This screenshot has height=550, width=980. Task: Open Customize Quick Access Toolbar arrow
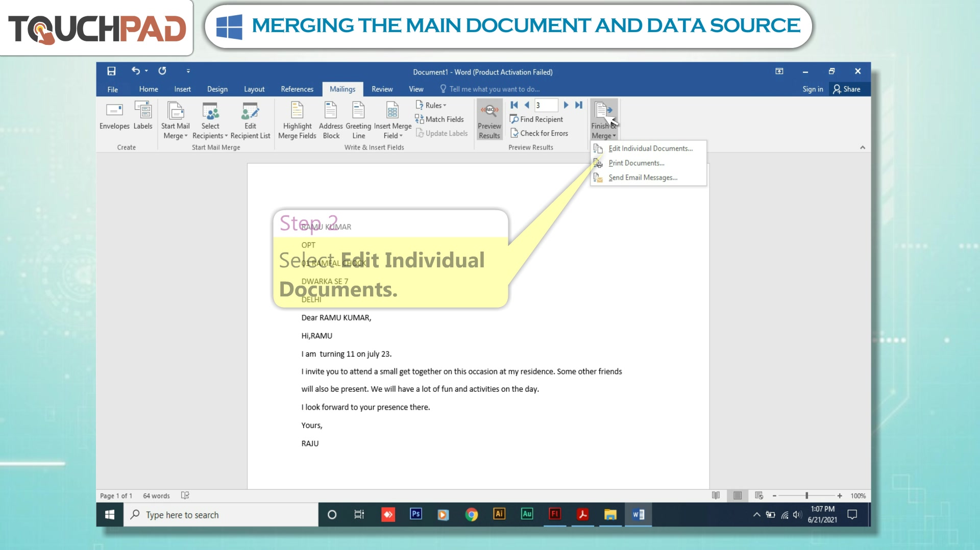click(x=188, y=71)
